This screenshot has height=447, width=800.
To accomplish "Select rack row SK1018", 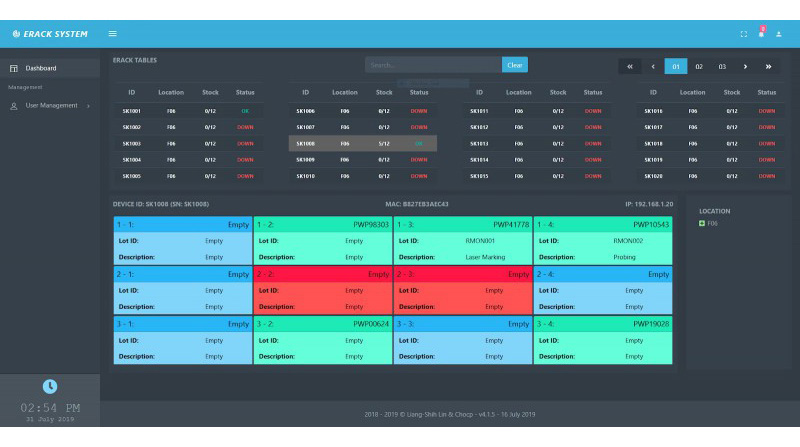I will 711,143.
